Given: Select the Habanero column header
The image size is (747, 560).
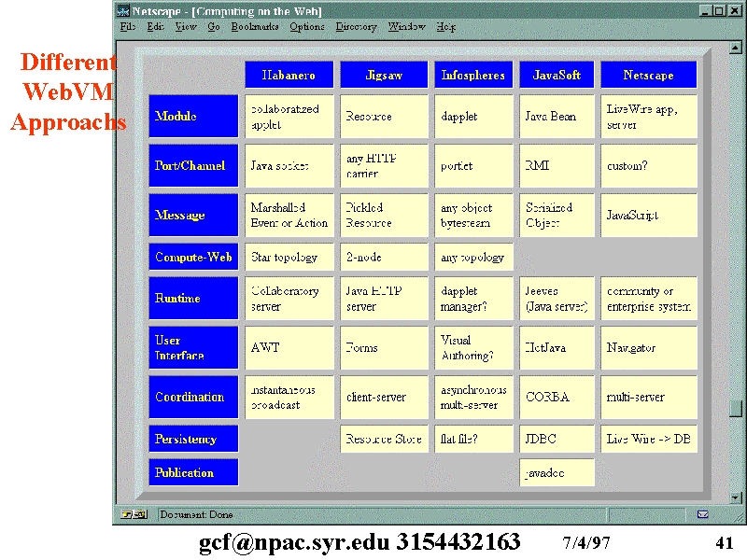Looking at the screenshot, I should [289, 75].
